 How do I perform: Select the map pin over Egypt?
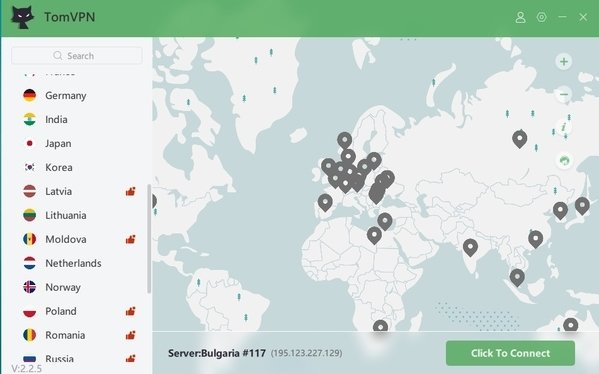(x=374, y=235)
